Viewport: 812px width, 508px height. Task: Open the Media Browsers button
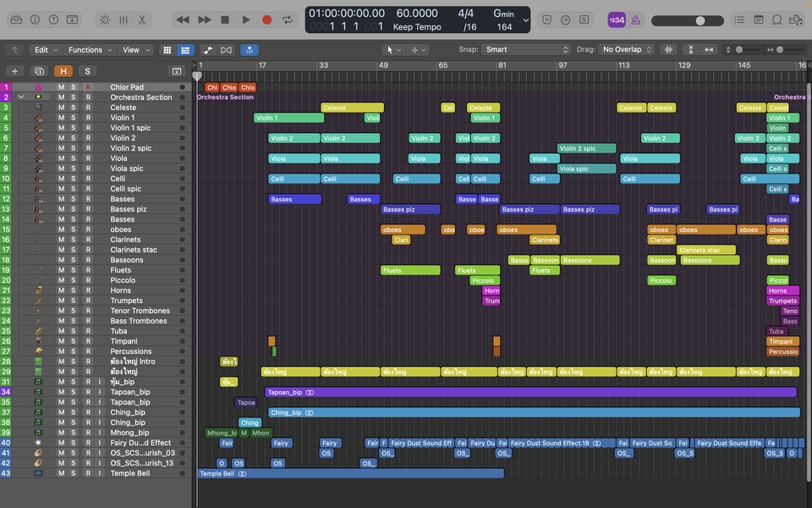pyautogui.click(x=795, y=19)
